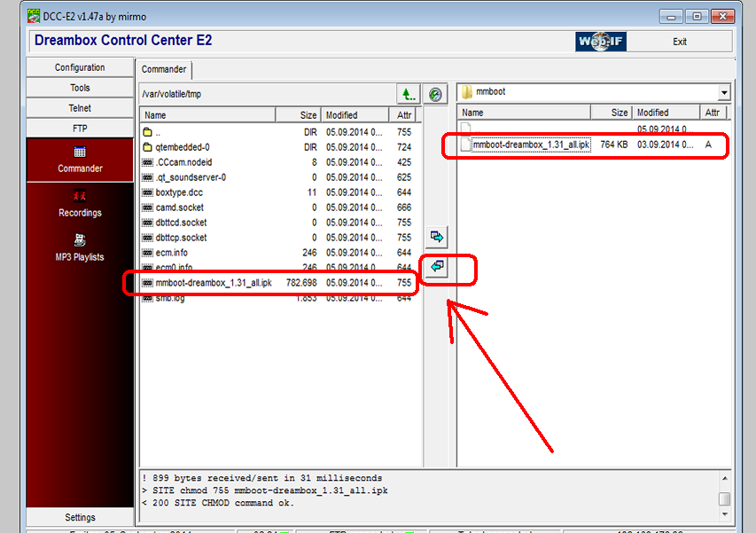
Task: Click the mmboot folder icon in the dropdown
Action: pyautogui.click(x=467, y=91)
